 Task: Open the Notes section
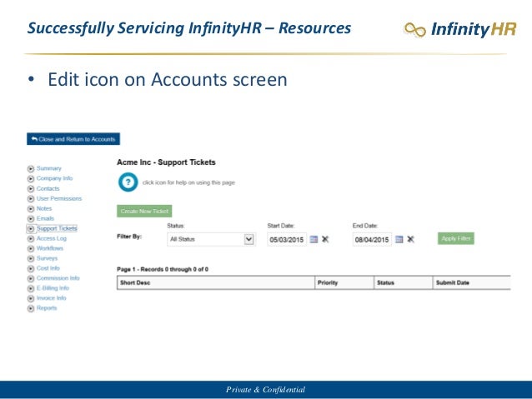44,208
